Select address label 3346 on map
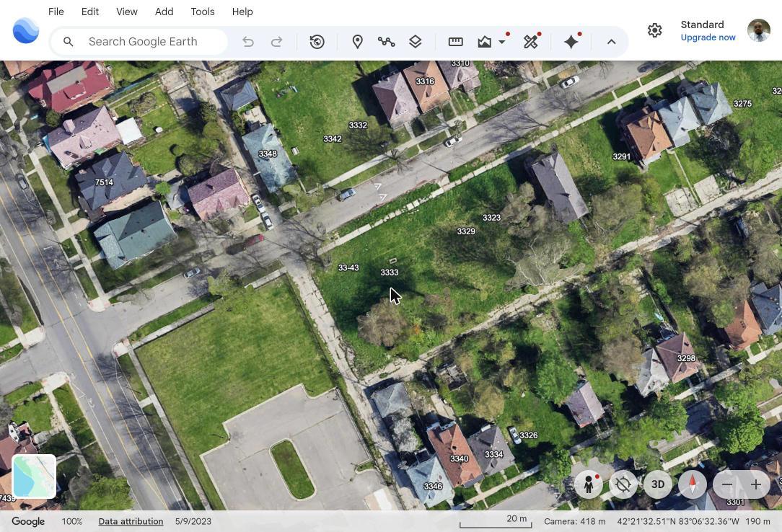Image resolution: width=782 pixels, height=532 pixels. [433, 486]
